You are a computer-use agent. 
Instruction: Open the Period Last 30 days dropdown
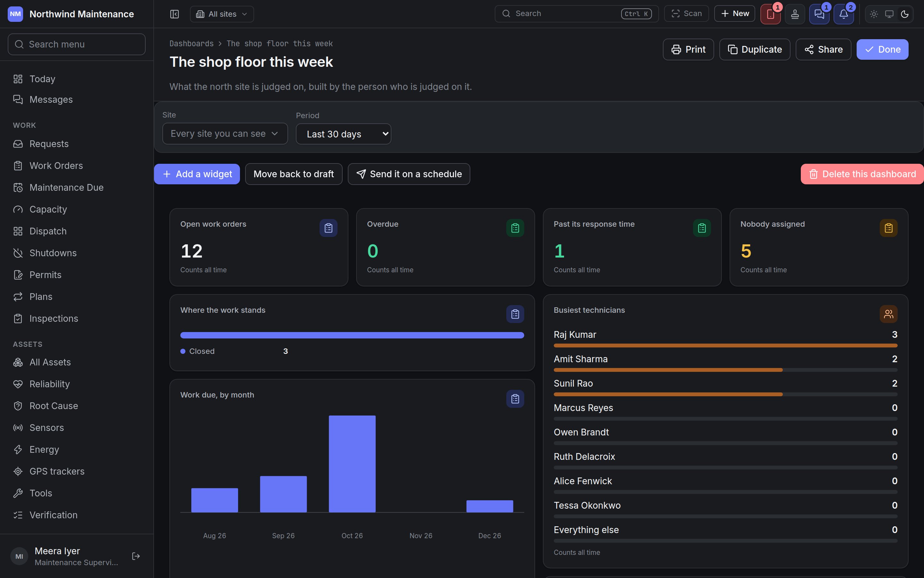[343, 134]
